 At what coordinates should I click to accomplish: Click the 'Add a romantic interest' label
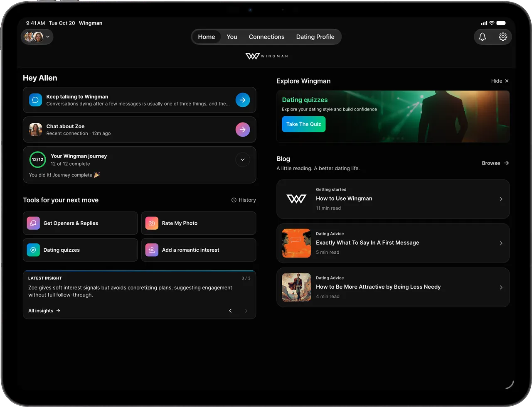pyautogui.click(x=190, y=250)
